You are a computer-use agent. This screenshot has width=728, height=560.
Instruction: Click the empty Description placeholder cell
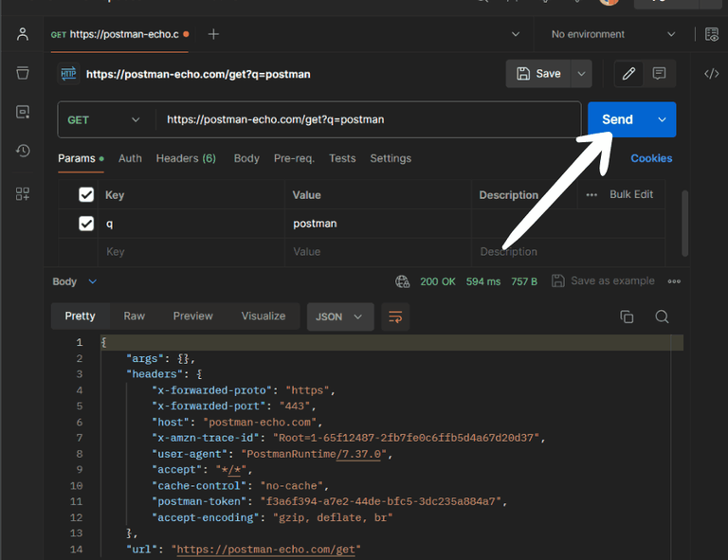pos(569,252)
